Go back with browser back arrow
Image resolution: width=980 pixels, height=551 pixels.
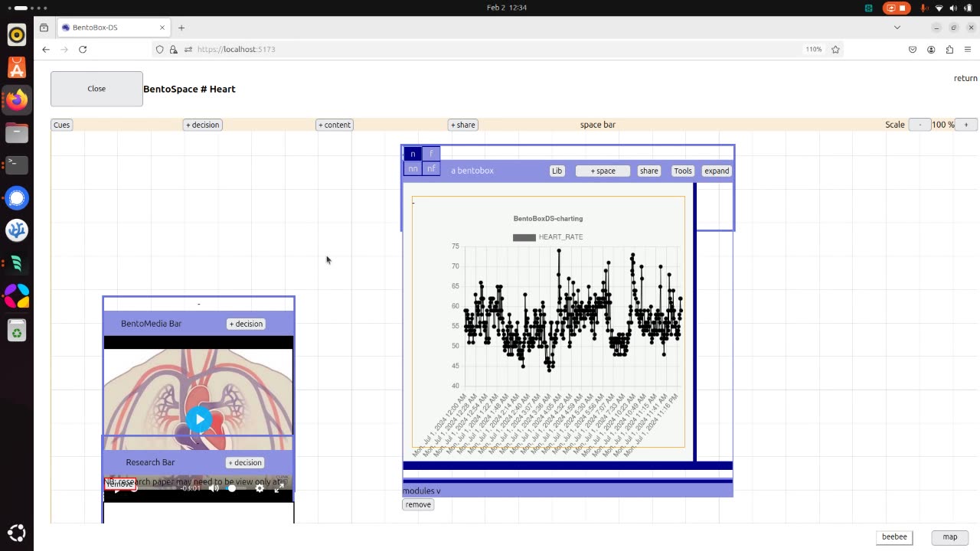tap(46, 49)
